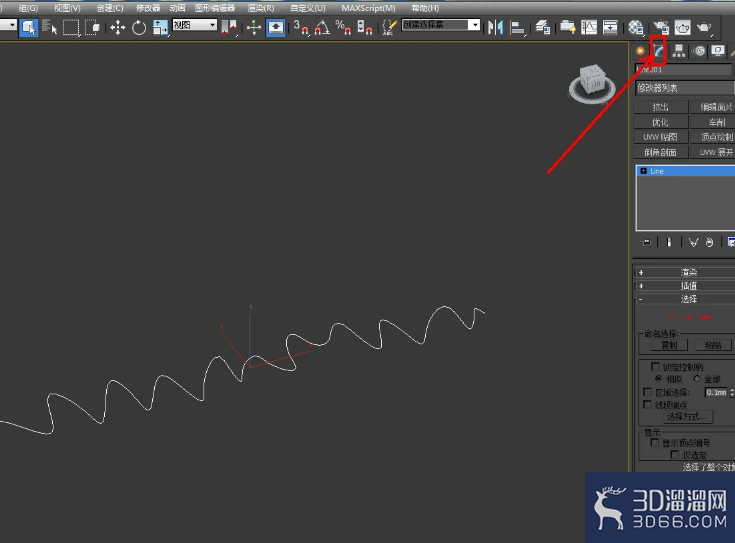
Task: Open the modifier list dropdown (修改器列表)
Action: [x=685, y=88]
